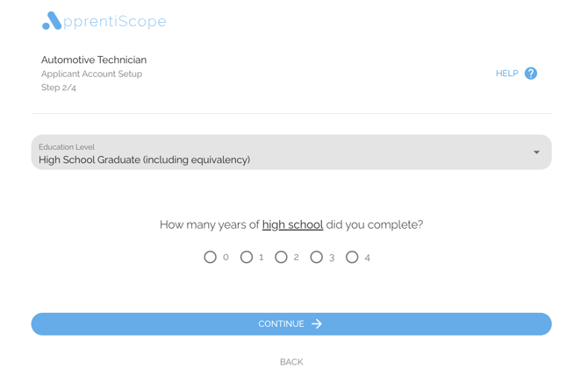588x376 pixels.
Task: Click the ApprentiScope wordmark text
Action: [115, 22]
